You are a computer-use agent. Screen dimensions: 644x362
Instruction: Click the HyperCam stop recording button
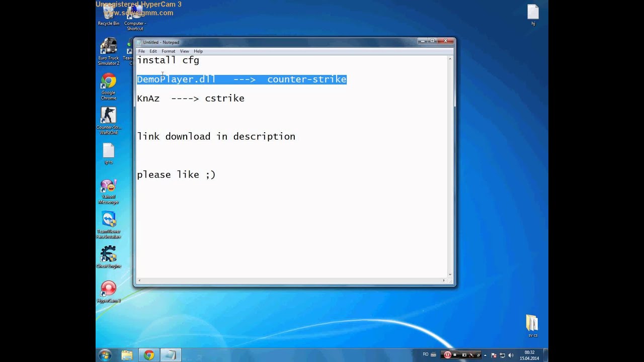pyautogui.click(x=455, y=354)
